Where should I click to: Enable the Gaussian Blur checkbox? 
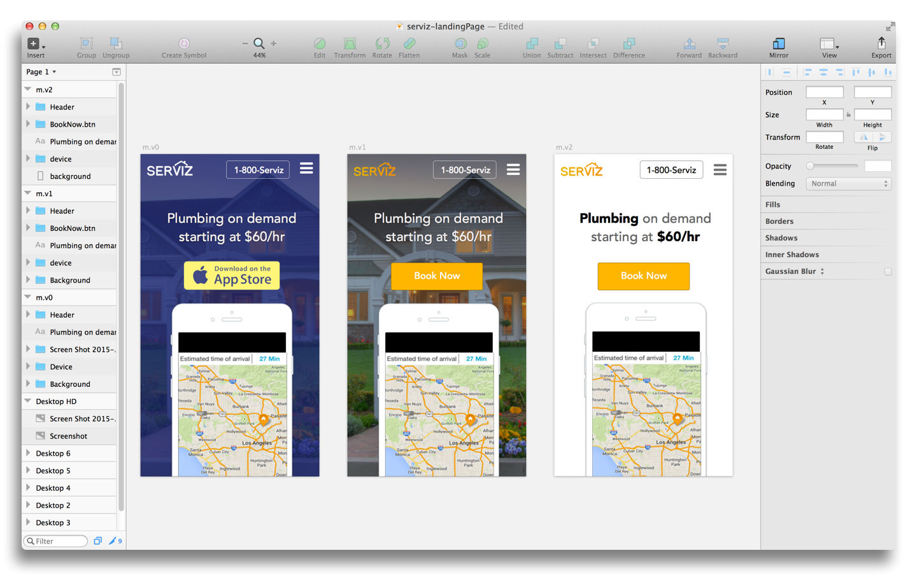[888, 272]
